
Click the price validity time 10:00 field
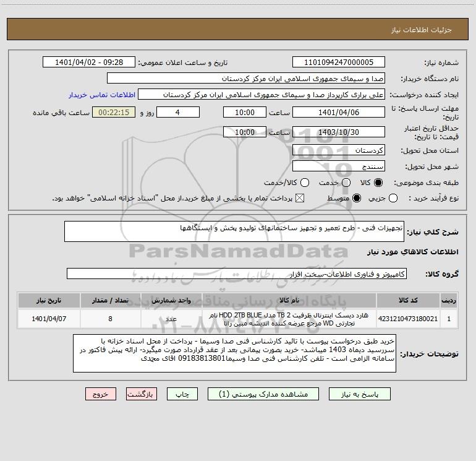(245, 132)
